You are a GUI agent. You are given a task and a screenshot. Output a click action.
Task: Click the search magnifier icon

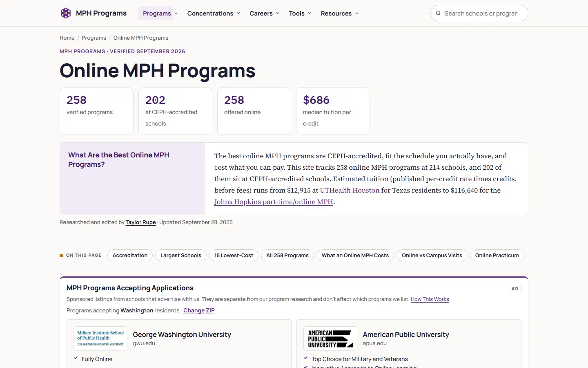(438, 13)
